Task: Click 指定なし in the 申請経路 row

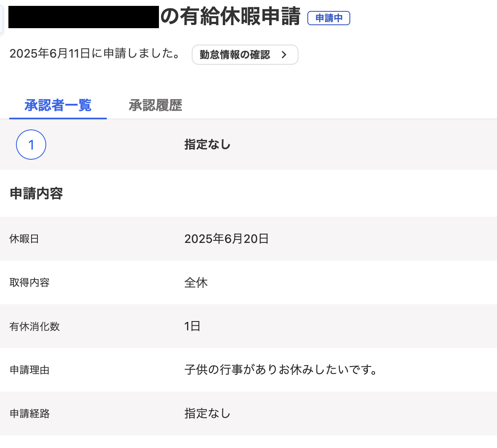Action: pos(207,413)
